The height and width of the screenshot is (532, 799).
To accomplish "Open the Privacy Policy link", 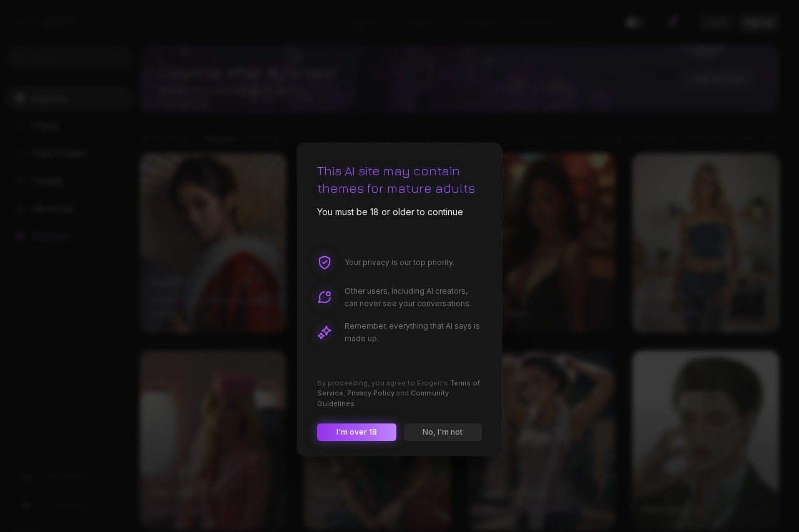I will point(371,393).
